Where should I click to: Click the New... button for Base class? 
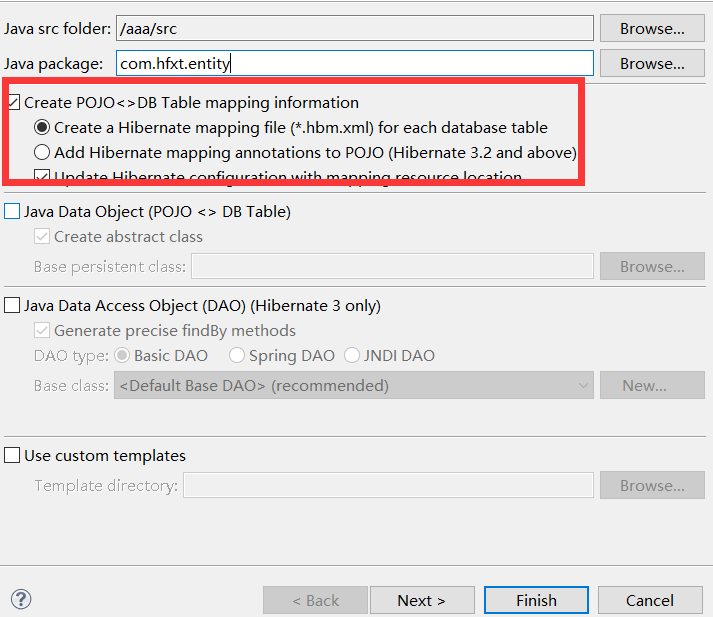pos(652,386)
